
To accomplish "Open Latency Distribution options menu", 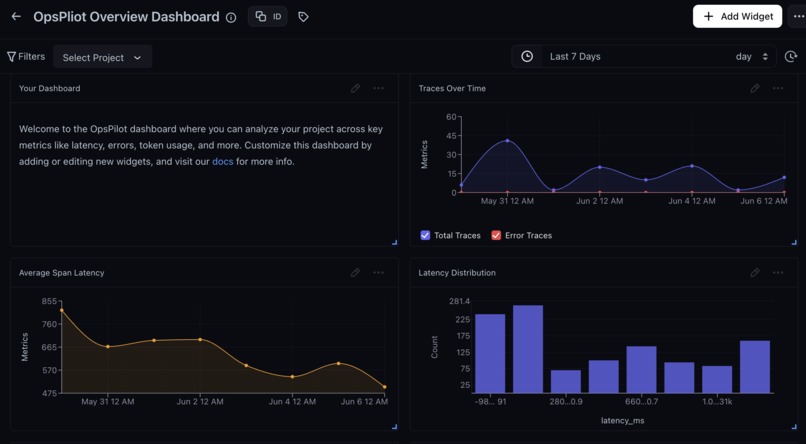I will click(x=778, y=273).
